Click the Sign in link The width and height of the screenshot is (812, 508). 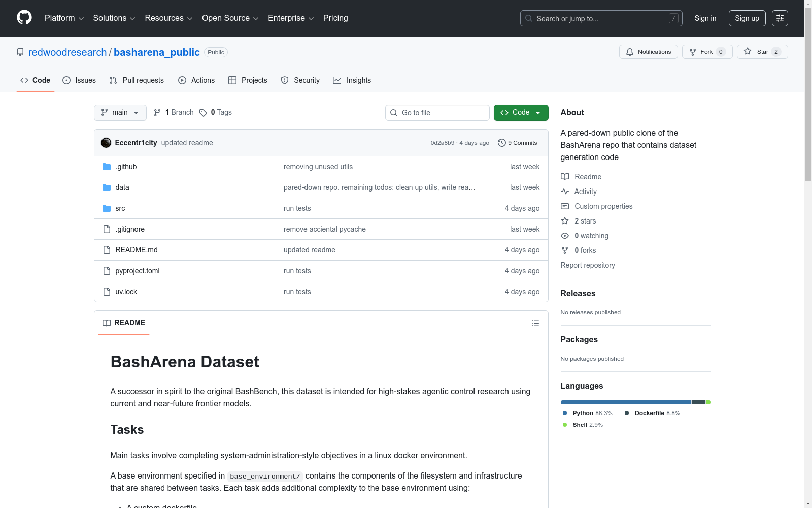(705, 18)
